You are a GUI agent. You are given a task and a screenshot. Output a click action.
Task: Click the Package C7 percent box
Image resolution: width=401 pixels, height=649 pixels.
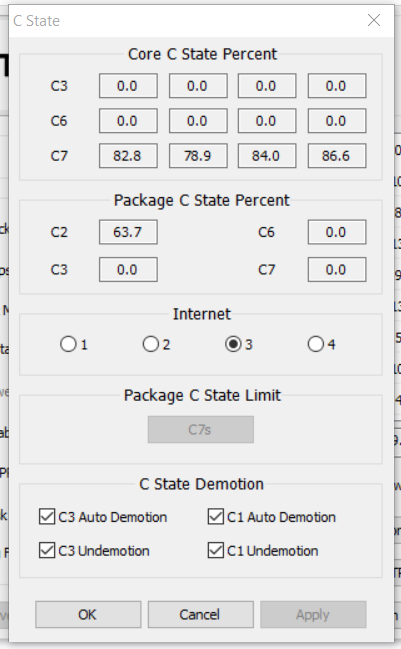coord(336,270)
